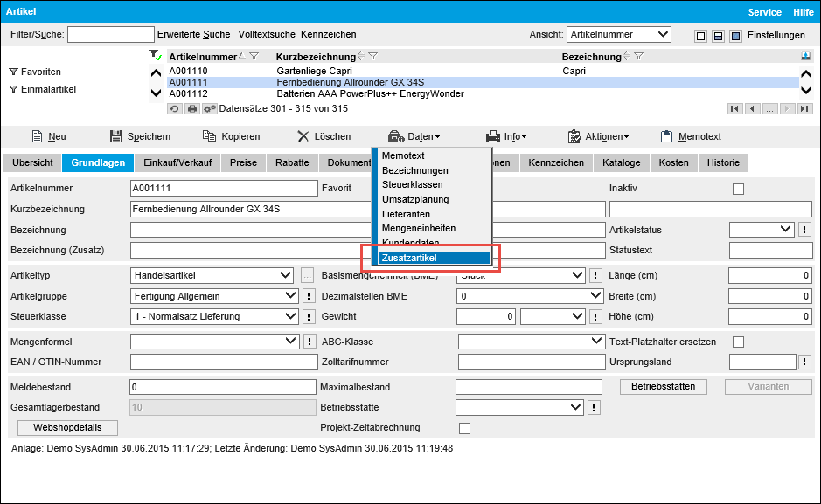This screenshot has width=821, height=504.
Task: Click the printer icon below the article list
Action: (192, 108)
